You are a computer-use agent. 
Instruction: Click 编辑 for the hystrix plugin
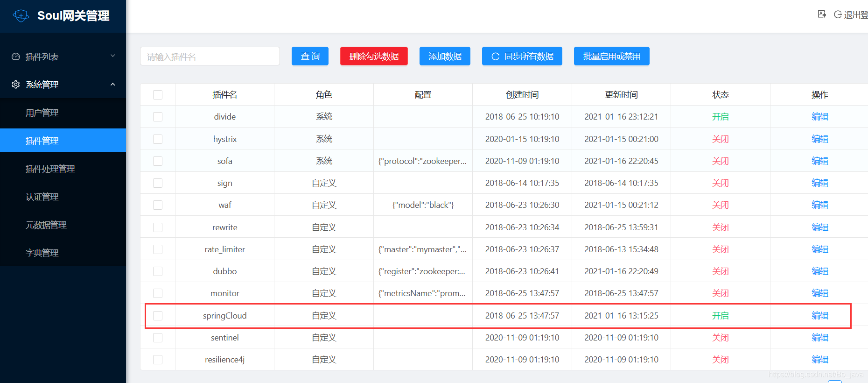(x=820, y=139)
